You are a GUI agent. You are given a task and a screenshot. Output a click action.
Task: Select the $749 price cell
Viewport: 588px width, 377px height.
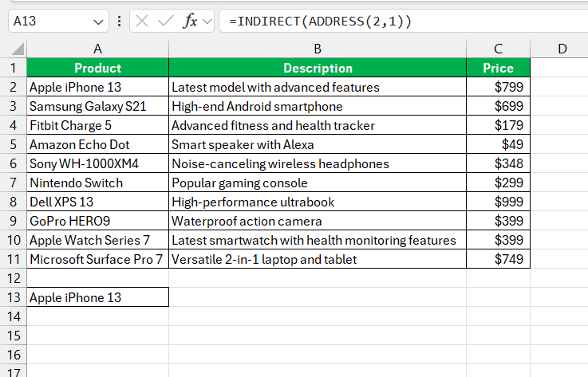498,259
